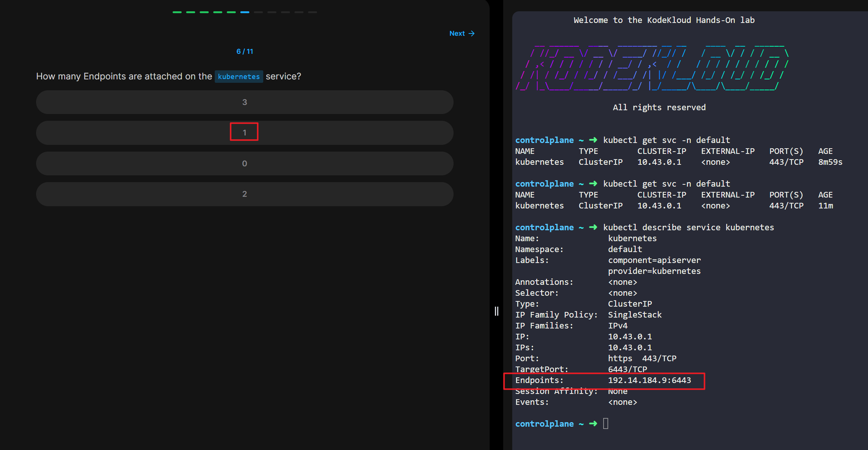Click the kubernetes code tag in question
The height and width of the screenshot is (450, 868).
click(238, 76)
